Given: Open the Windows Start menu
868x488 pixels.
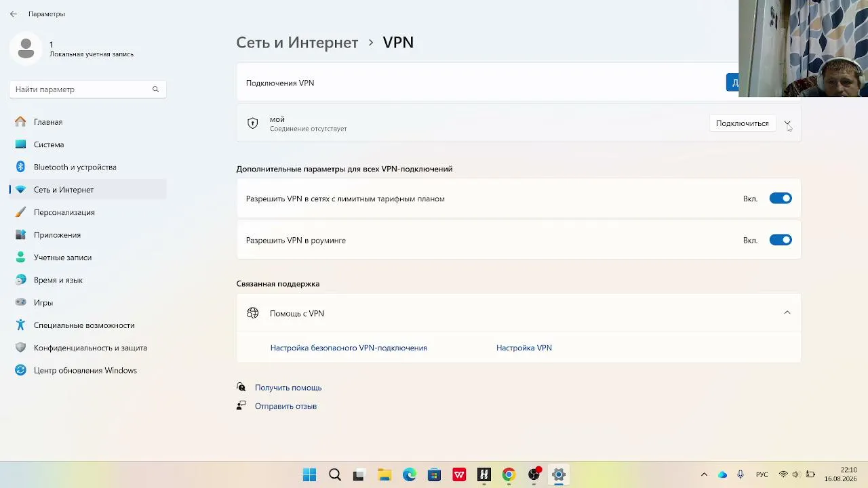Looking at the screenshot, I should [309, 474].
